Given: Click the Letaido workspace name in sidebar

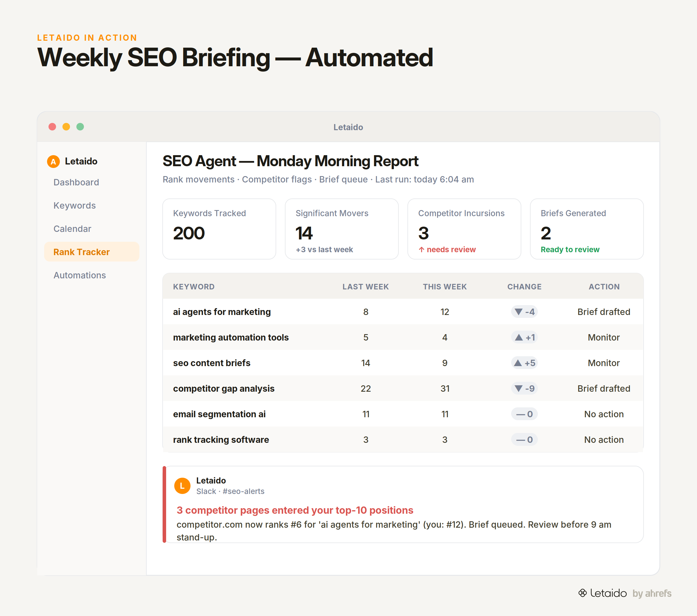Looking at the screenshot, I should point(81,161).
